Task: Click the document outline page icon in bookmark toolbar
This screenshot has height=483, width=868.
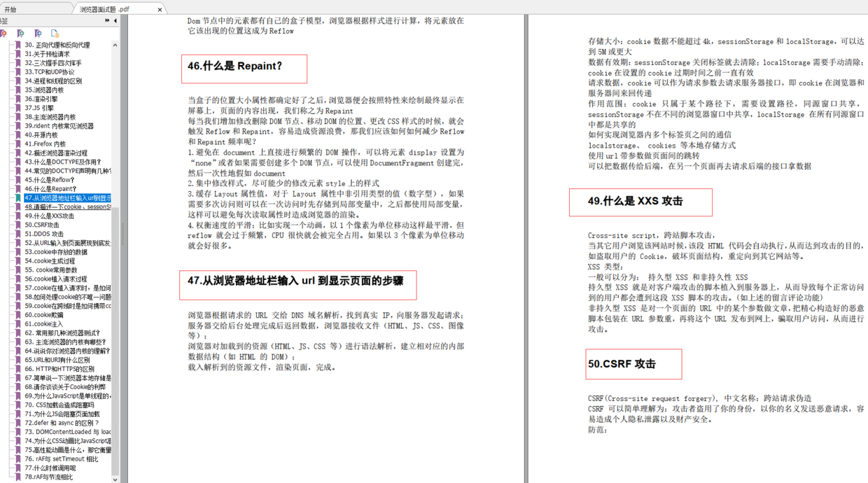Action: 55,33
